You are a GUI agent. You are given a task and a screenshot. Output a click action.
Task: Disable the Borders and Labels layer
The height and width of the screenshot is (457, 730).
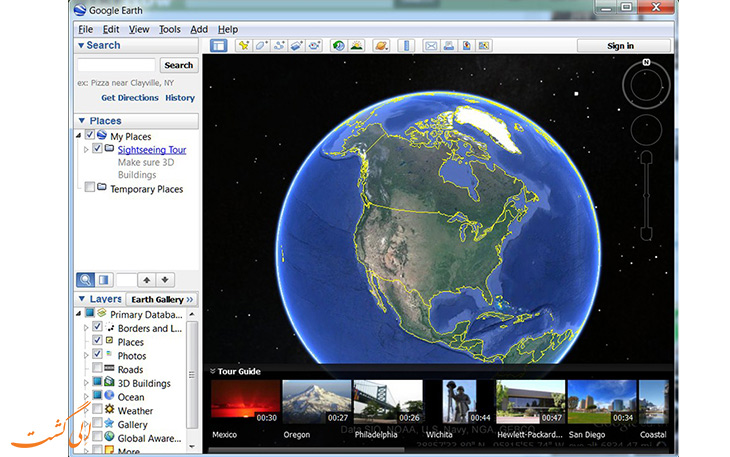[97, 327]
